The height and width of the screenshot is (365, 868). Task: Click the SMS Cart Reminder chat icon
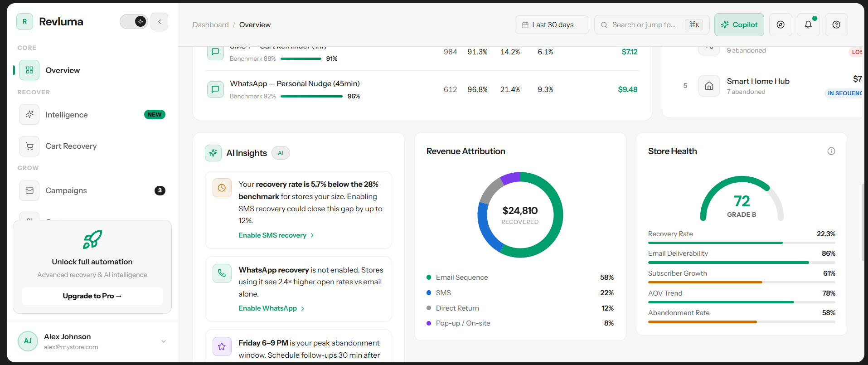tap(215, 52)
